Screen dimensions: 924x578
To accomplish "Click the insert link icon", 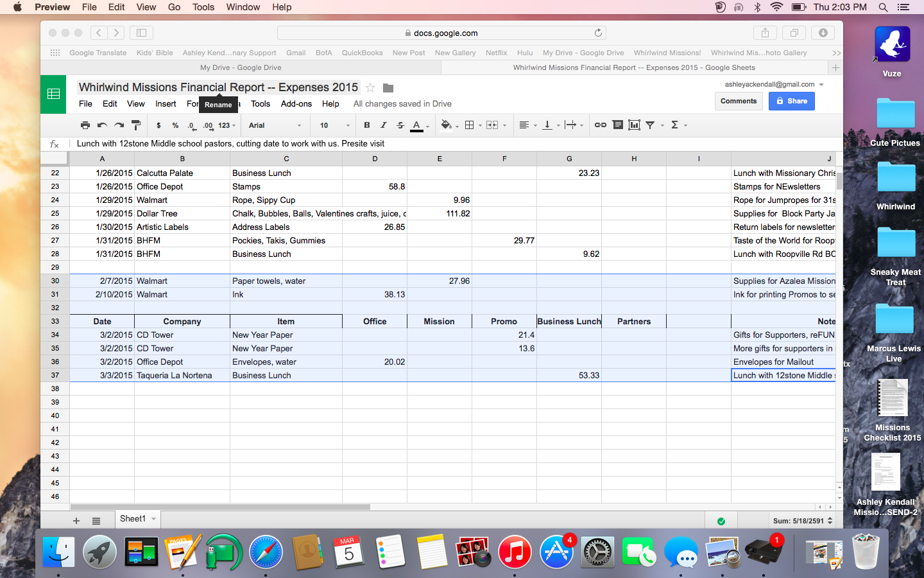I will click(x=600, y=125).
